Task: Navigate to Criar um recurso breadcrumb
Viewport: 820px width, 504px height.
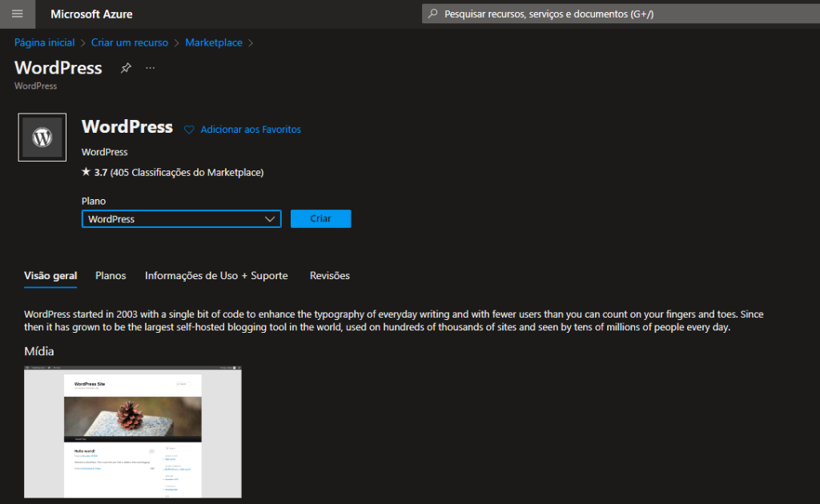Action: pyautogui.click(x=130, y=43)
